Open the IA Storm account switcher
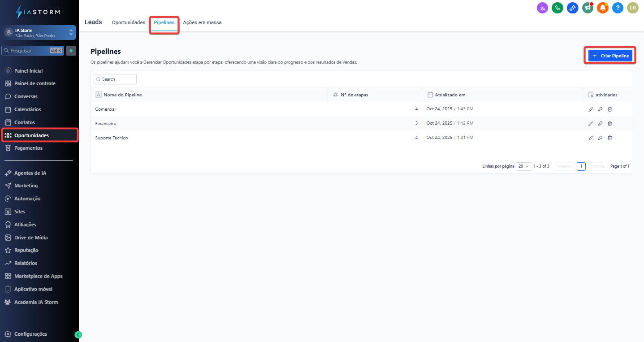Viewport: 644px width, 342px height. click(x=39, y=33)
